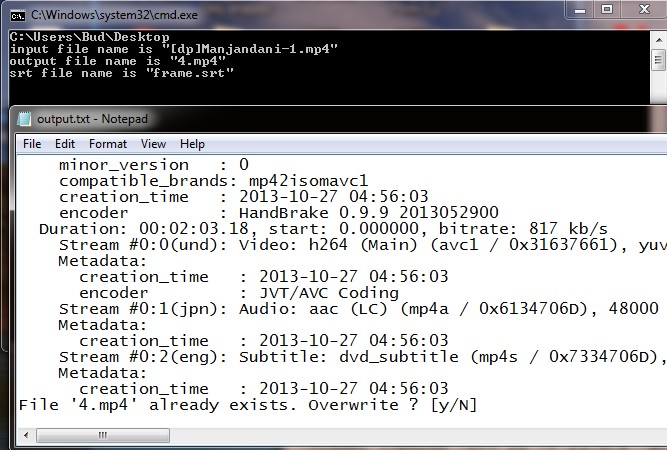Open the Edit menu in Notepad
667x450 pixels.
[65, 144]
